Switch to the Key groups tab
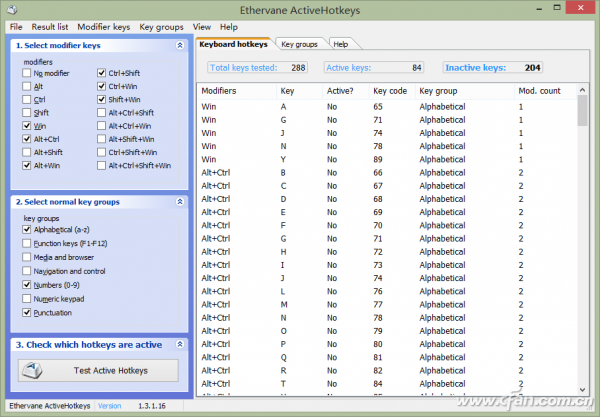600x417 pixels. click(298, 45)
